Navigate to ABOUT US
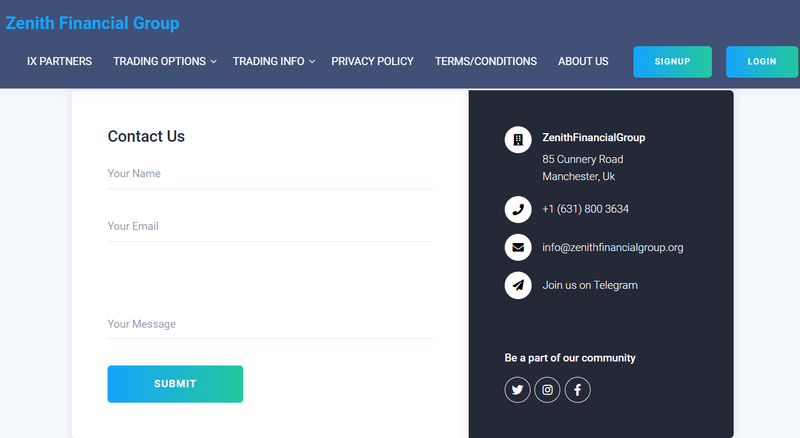Viewport: 800px width, 438px height. click(x=583, y=61)
